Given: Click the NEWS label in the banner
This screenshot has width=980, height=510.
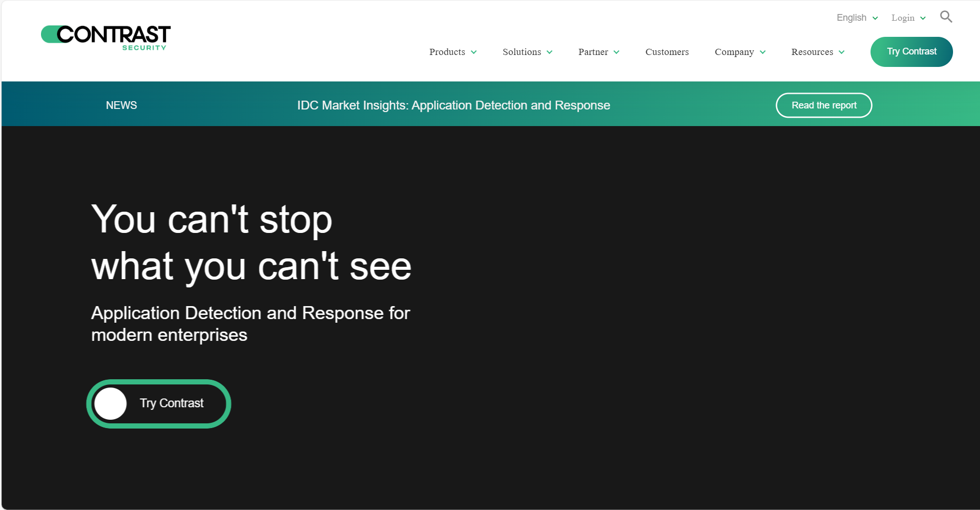Looking at the screenshot, I should click(x=121, y=105).
